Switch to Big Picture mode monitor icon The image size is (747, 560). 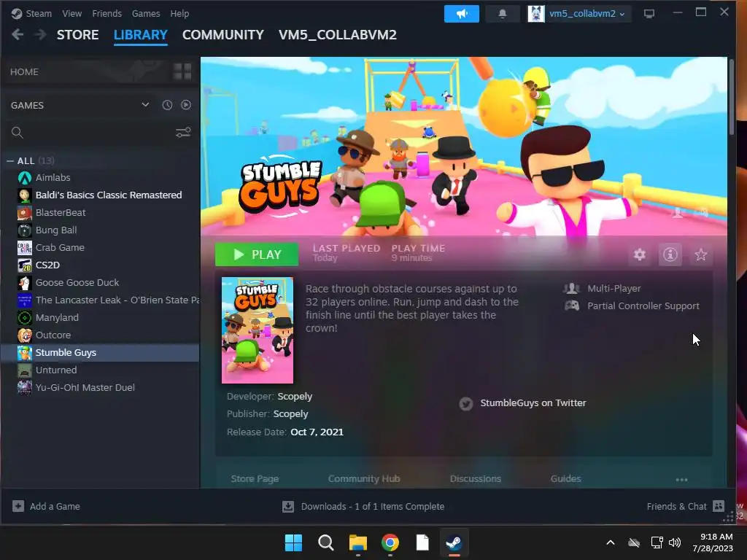click(649, 14)
